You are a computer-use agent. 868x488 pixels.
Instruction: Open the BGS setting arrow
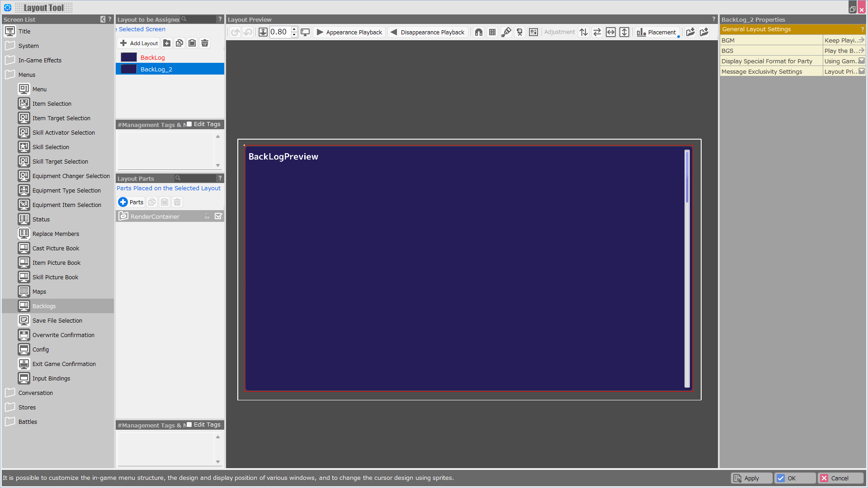862,51
